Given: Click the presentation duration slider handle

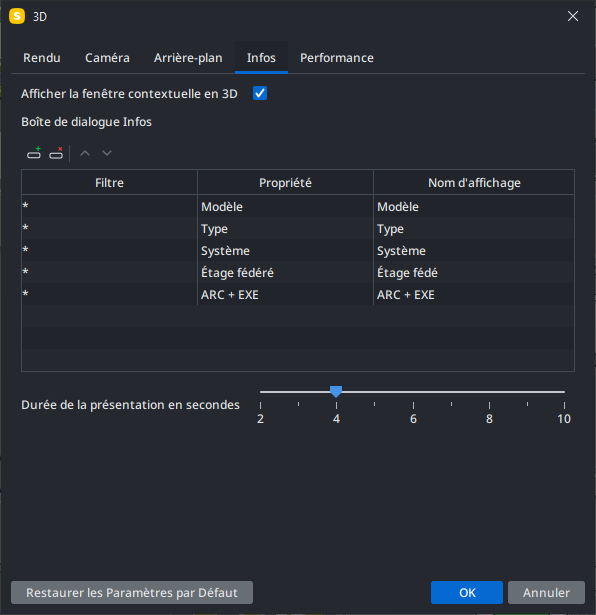Looking at the screenshot, I should [336, 391].
